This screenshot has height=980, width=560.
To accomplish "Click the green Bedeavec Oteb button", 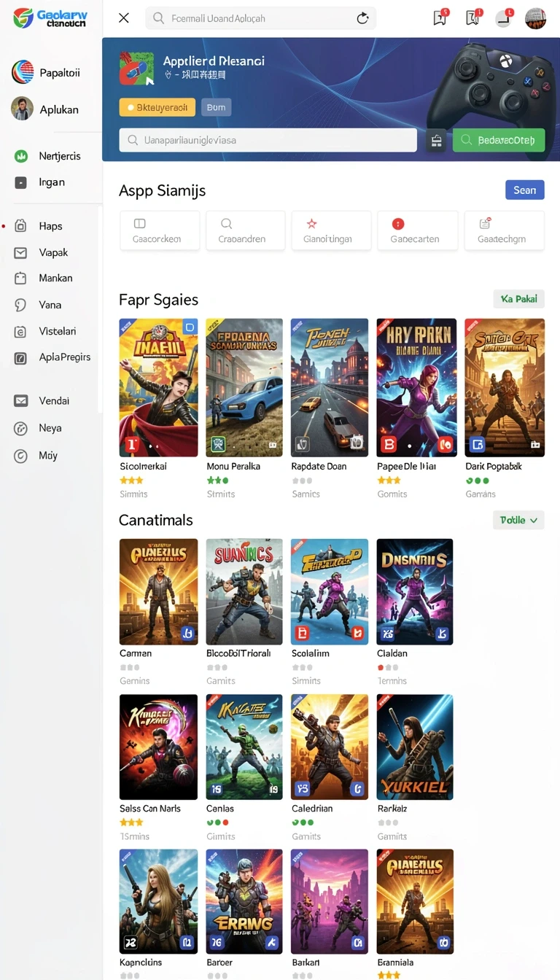I will pos(499,140).
